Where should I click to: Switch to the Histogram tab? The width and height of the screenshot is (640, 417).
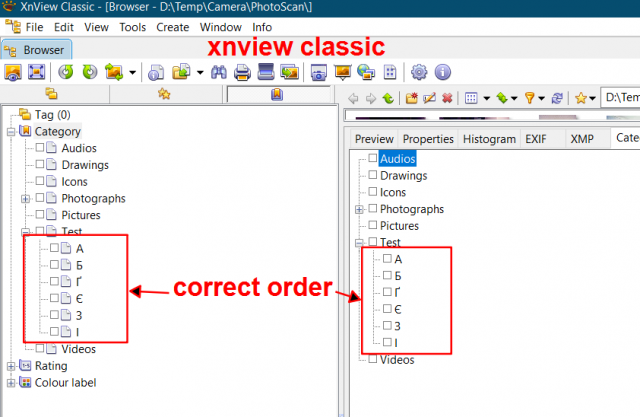(489, 139)
